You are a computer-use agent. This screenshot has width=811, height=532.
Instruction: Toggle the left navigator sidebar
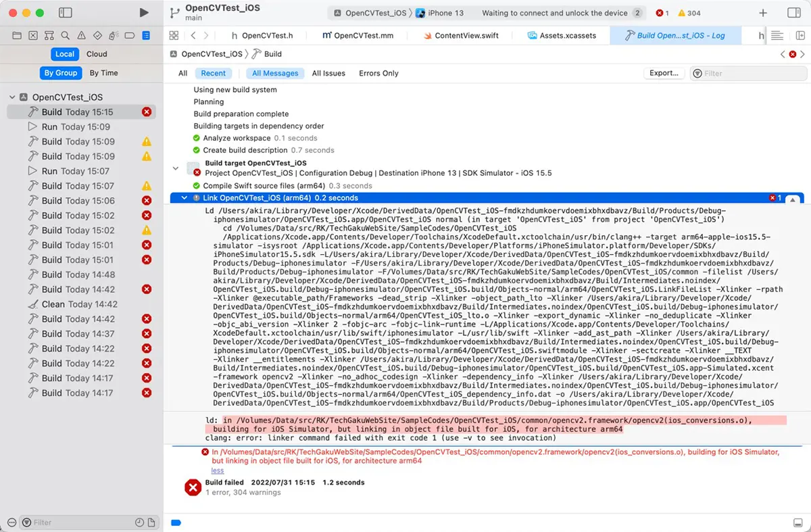(x=66, y=12)
